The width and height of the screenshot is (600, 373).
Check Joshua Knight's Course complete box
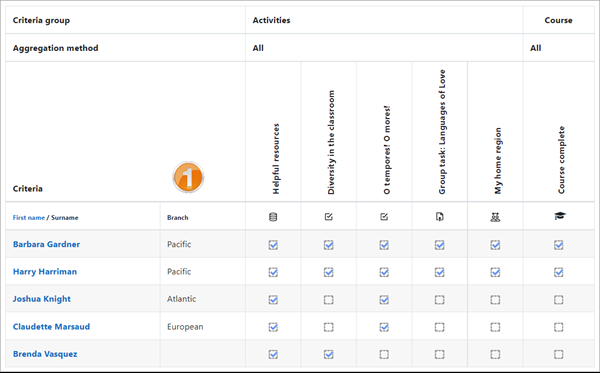coord(559,300)
